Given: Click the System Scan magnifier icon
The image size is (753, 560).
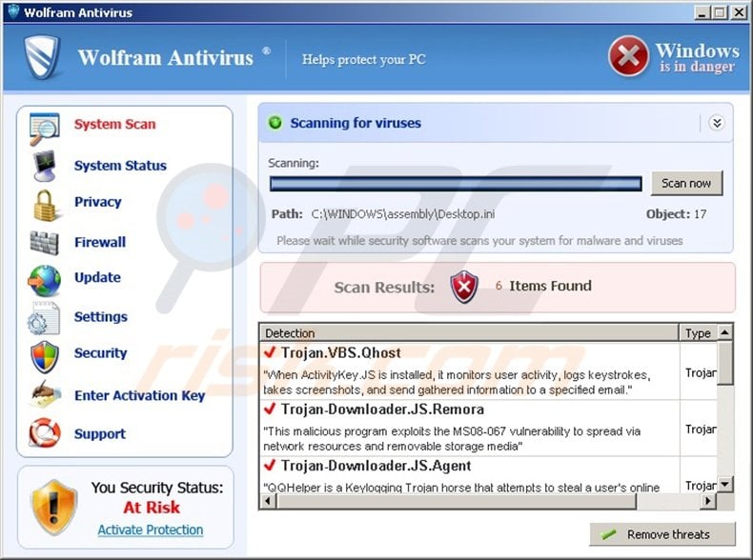Looking at the screenshot, I should (x=44, y=129).
